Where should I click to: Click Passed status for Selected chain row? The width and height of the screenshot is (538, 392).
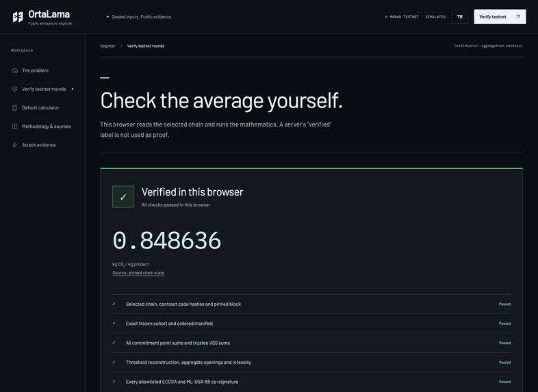[x=504, y=304]
